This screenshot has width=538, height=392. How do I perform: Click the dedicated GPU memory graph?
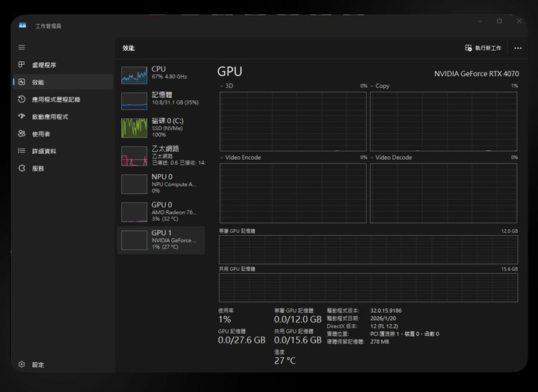coord(368,249)
